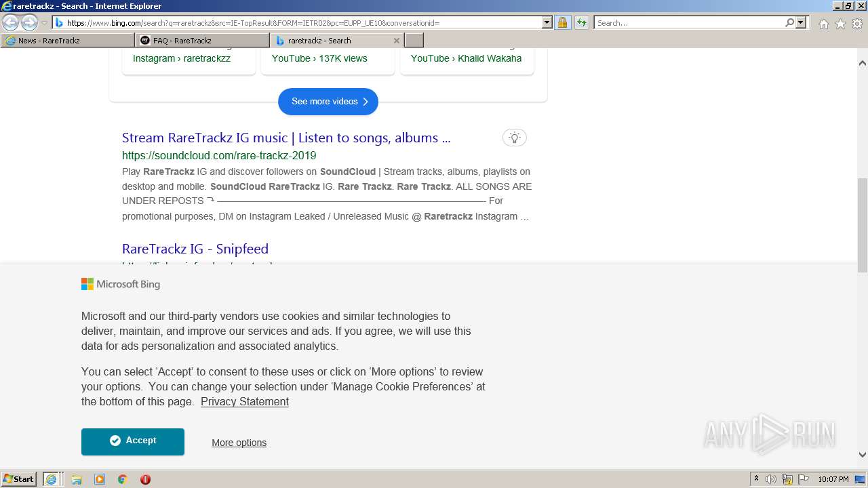Open the security lock report icon
Viewport: 868px width, 488px height.
562,22
